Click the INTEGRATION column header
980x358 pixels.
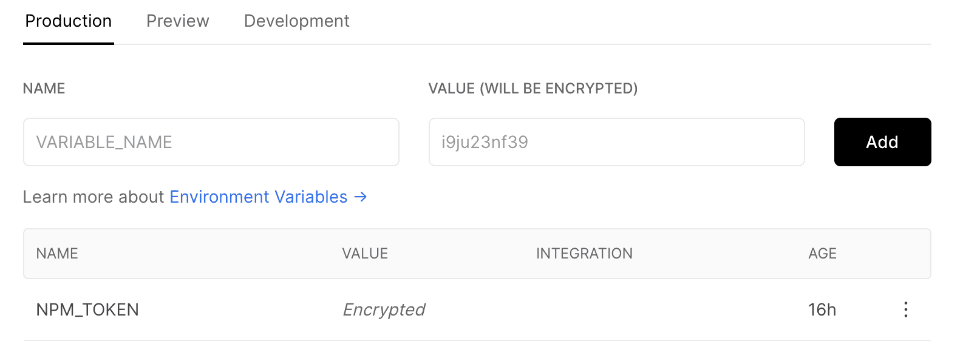pos(584,254)
